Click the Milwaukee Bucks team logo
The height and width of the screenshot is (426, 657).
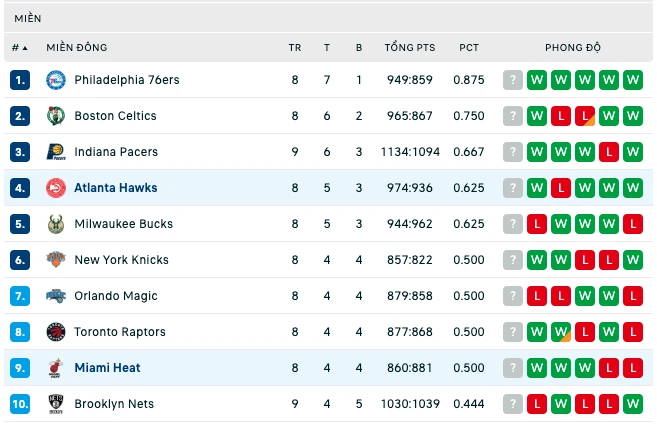tap(56, 224)
